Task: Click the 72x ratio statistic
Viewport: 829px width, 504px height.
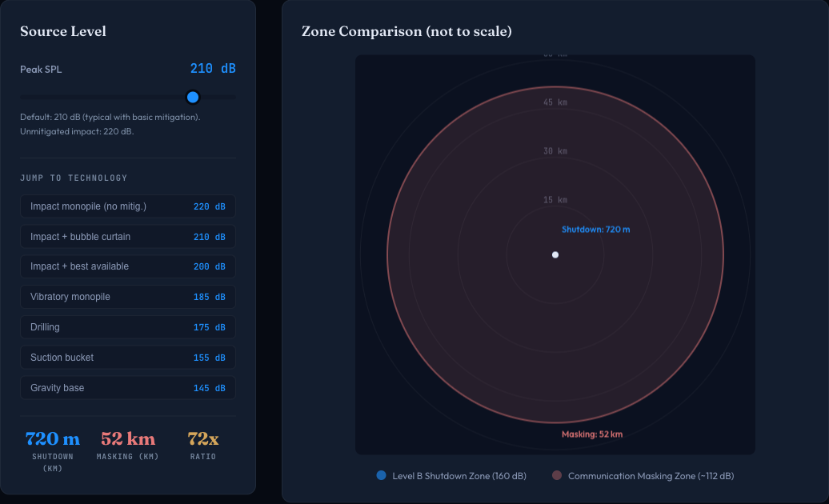Action: pos(202,438)
